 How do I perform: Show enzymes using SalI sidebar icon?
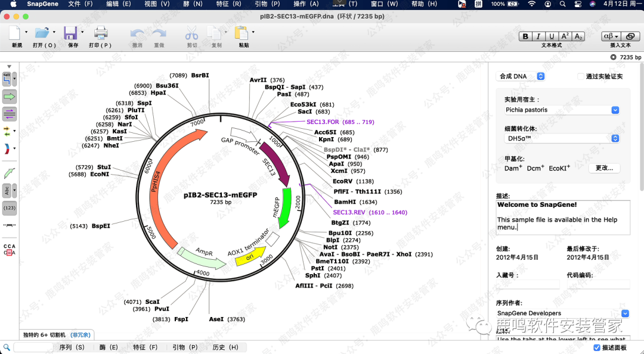[x=7, y=78]
